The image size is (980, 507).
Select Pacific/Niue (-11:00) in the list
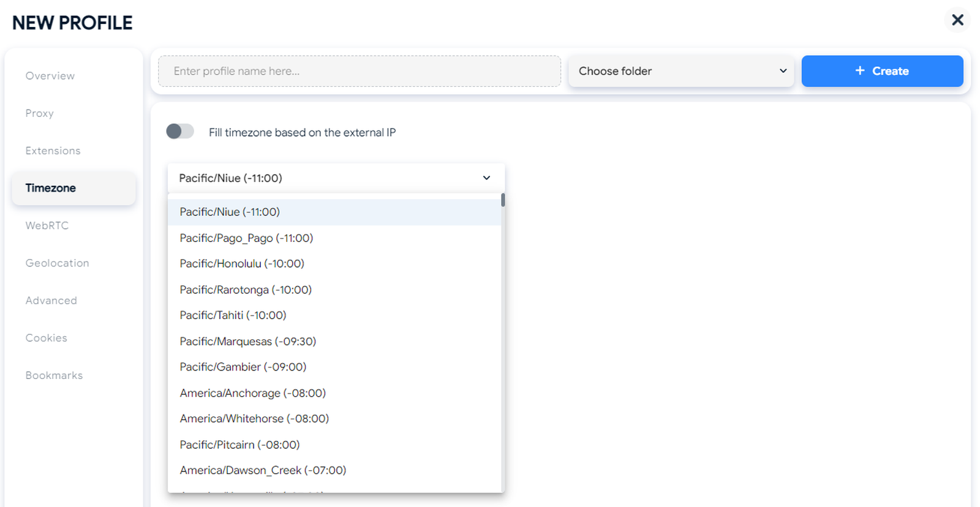[334, 212]
